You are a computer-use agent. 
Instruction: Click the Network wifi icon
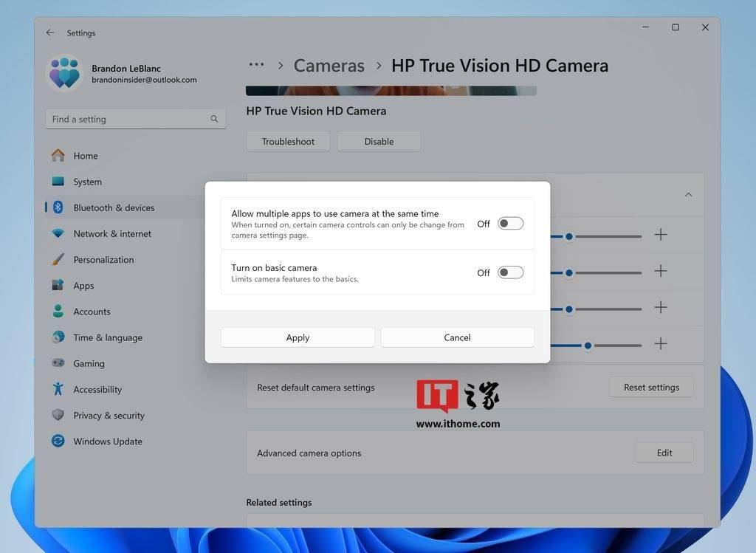coord(58,233)
